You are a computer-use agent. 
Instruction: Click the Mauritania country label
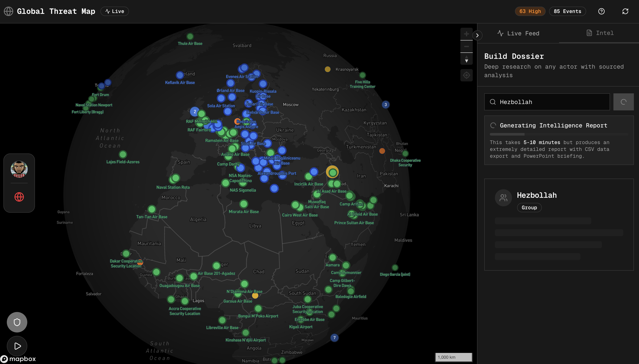point(149,244)
